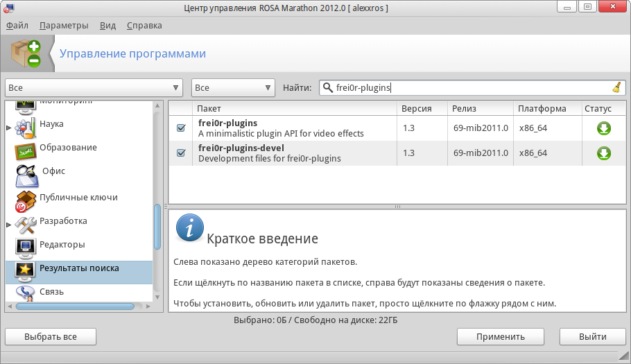
Task: Click the category tree horizontal scrollbar thumb
Action: point(75,306)
